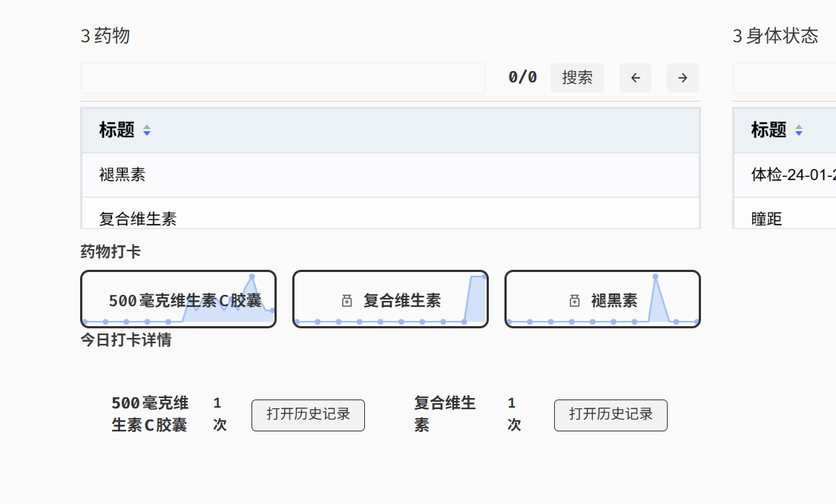Open history for 500毫克维生素C胶囊 via 打开历史记录

307,415
